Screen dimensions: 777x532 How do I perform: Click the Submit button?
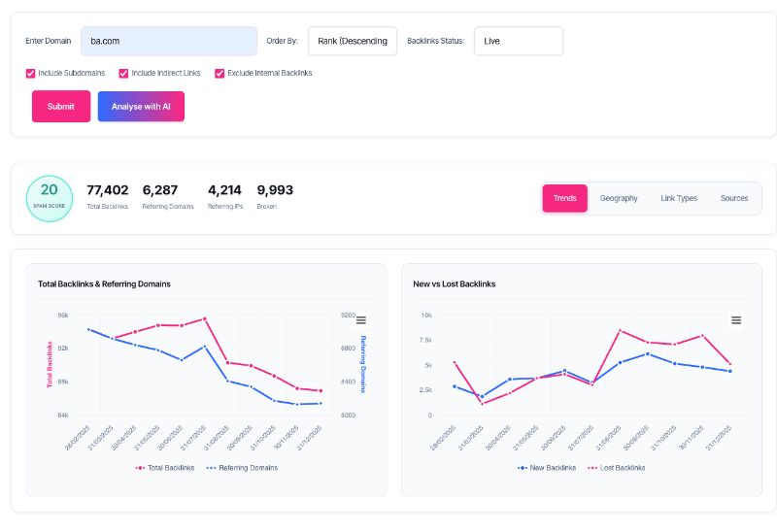click(x=61, y=107)
